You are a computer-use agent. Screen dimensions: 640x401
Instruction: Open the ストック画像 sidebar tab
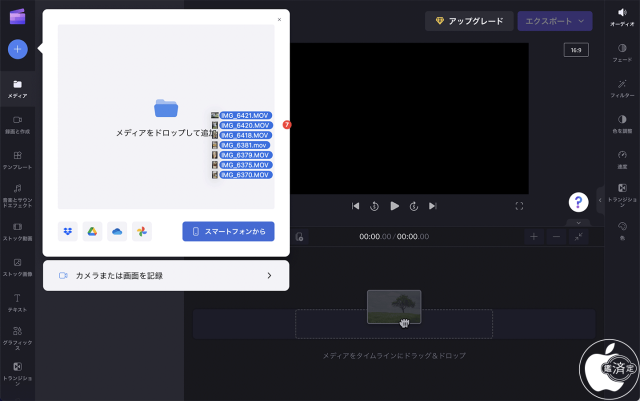click(x=18, y=267)
